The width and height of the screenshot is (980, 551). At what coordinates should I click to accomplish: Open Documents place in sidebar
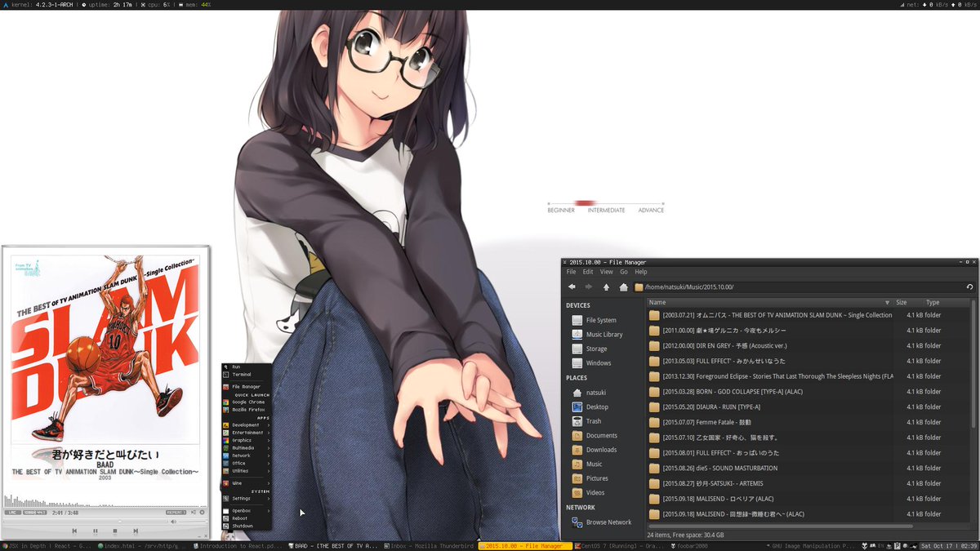[601, 436]
